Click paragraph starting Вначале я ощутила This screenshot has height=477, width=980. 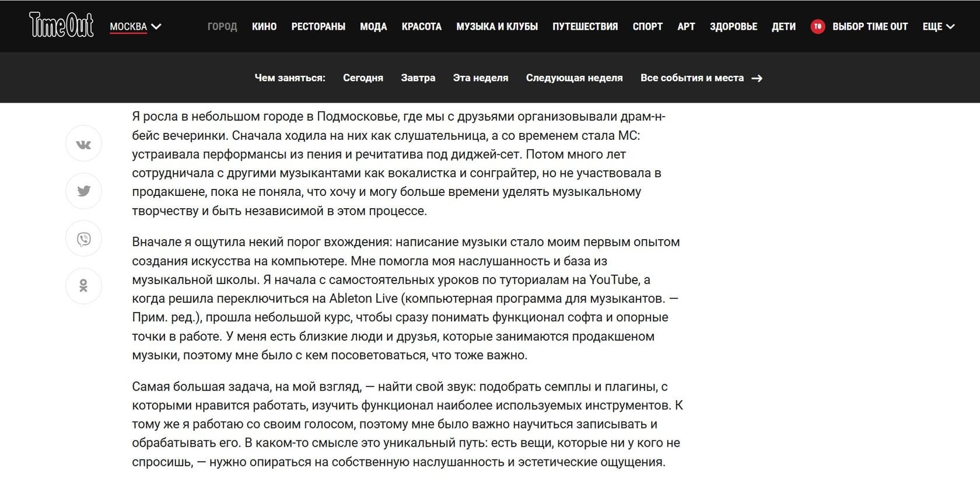click(x=406, y=298)
